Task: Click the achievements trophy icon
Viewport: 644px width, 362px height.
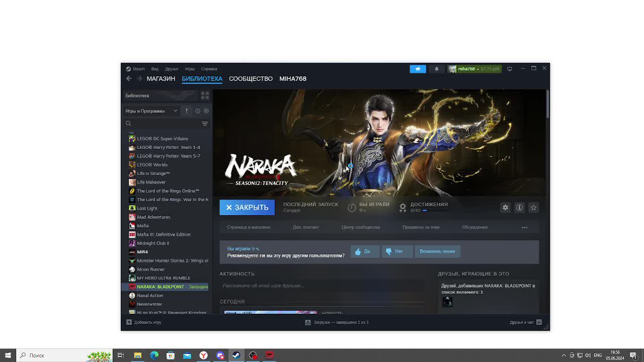Action: (x=403, y=207)
